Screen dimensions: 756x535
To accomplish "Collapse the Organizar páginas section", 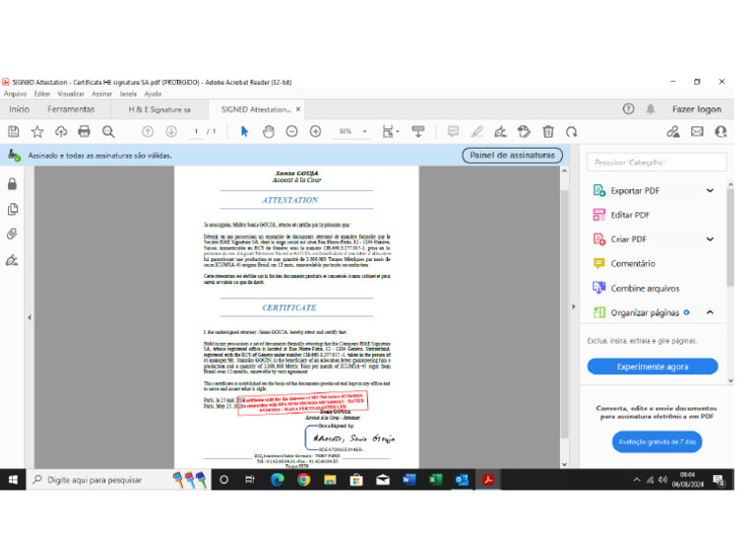I will tap(710, 312).
